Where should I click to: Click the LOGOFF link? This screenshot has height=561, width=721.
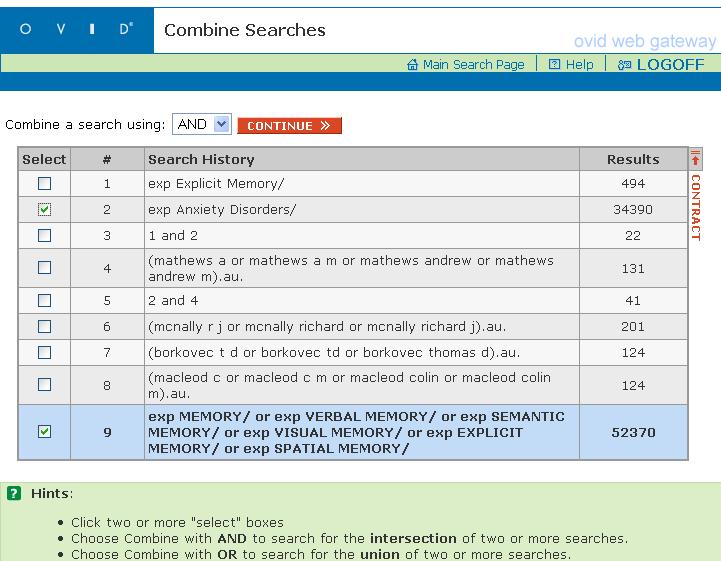click(x=670, y=64)
